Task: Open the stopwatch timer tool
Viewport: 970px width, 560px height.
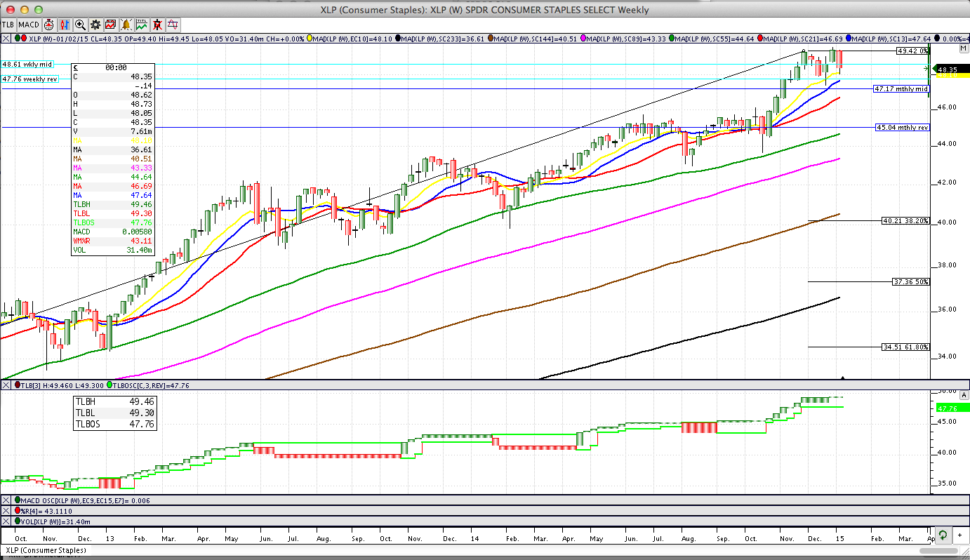Action: (49, 25)
